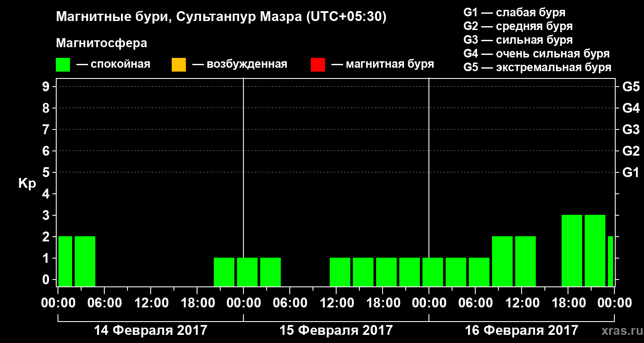Image resolution: width=644 pixels, height=343 pixels.
Task: Click the G1 label on the right axis
Action: pos(631,173)
